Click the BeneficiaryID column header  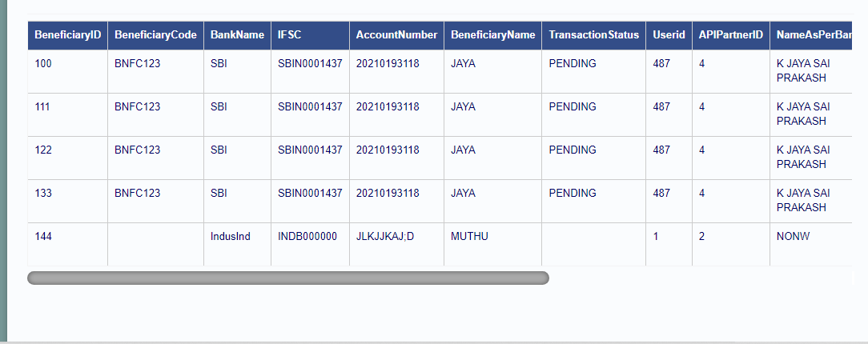(x=67, y=35)
